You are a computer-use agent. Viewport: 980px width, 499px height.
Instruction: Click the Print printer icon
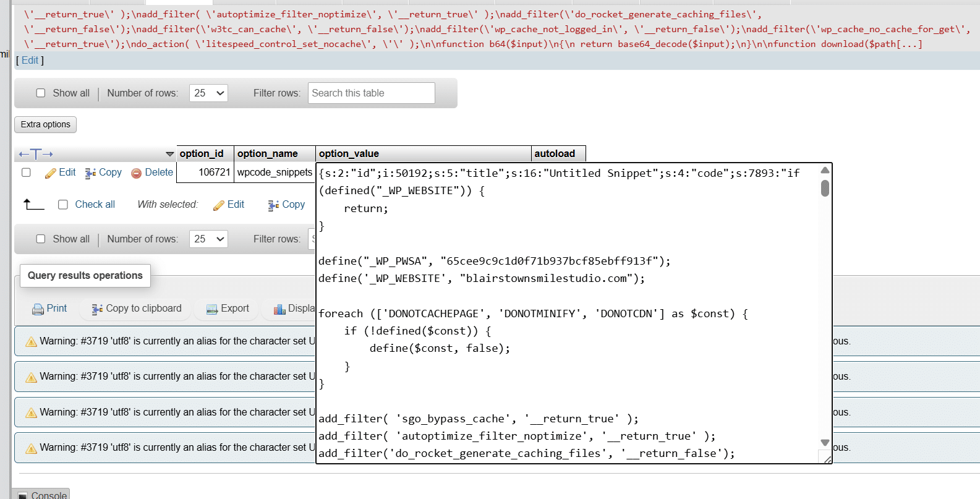pyautogui.click(x=38, y=309)
